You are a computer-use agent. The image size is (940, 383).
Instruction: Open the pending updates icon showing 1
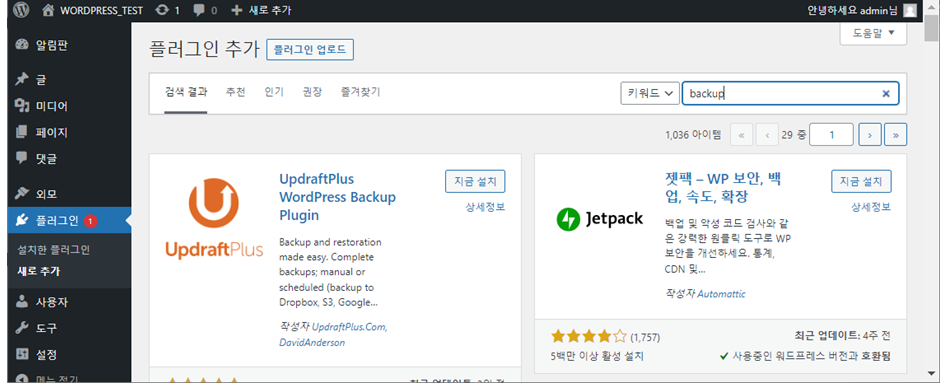click(167, 10)
